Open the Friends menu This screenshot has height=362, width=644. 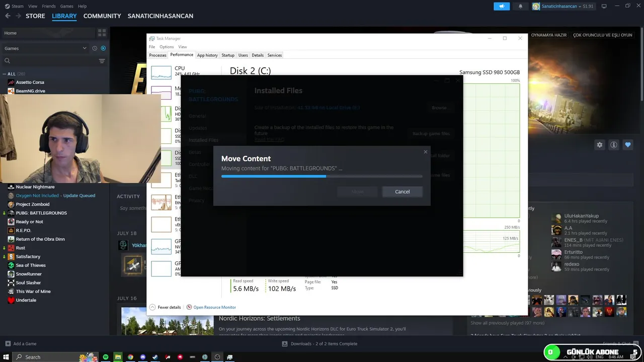[49, 6]
